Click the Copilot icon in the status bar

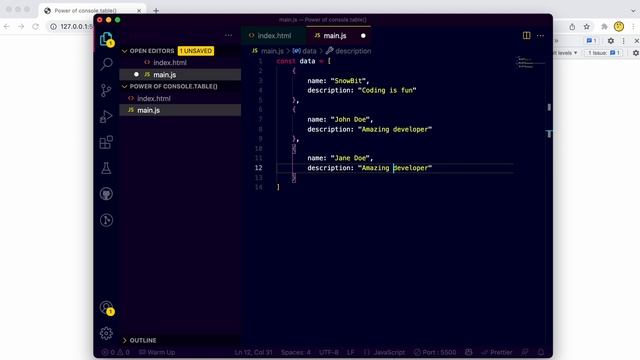click(469, 352)
